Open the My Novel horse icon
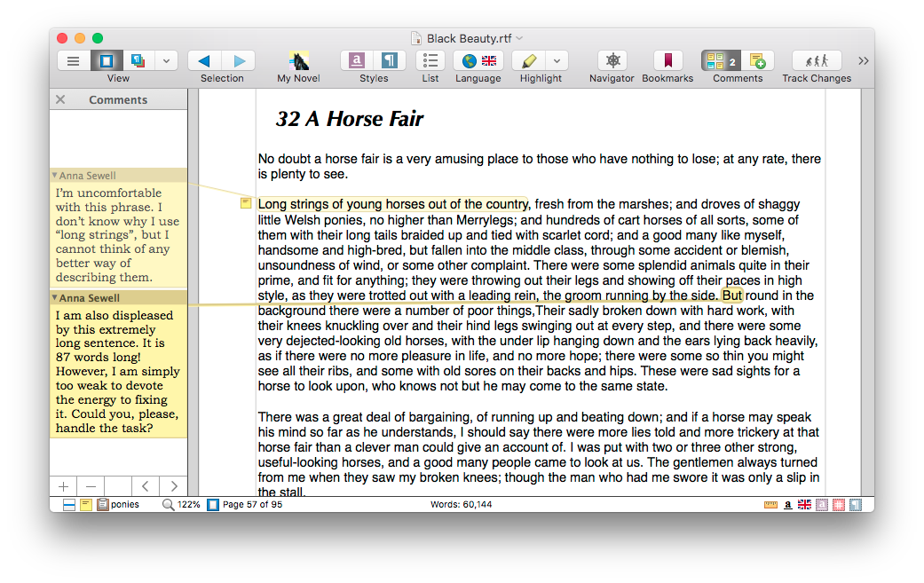The height and width of the screenshot is (583, 924). tap(299, 60)
